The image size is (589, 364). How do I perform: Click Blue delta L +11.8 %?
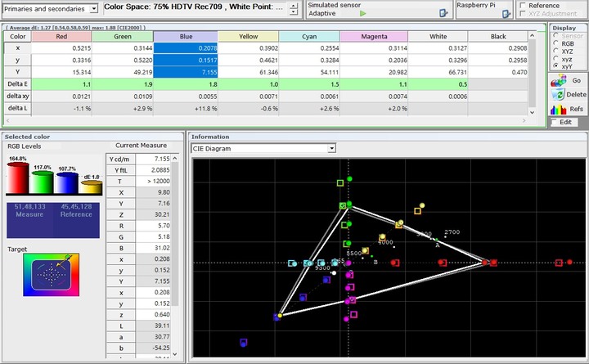186,108
